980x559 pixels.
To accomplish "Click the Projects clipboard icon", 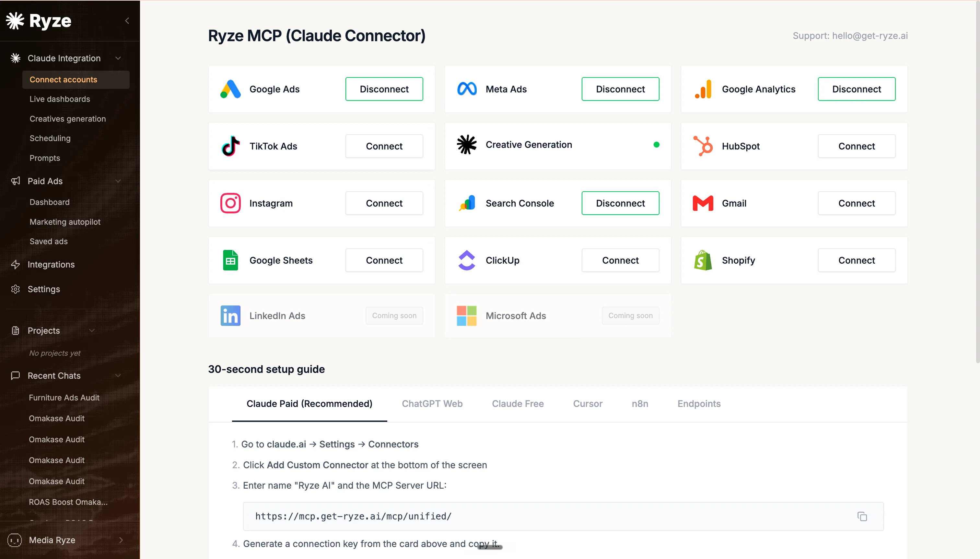I will tap(15, 330).
